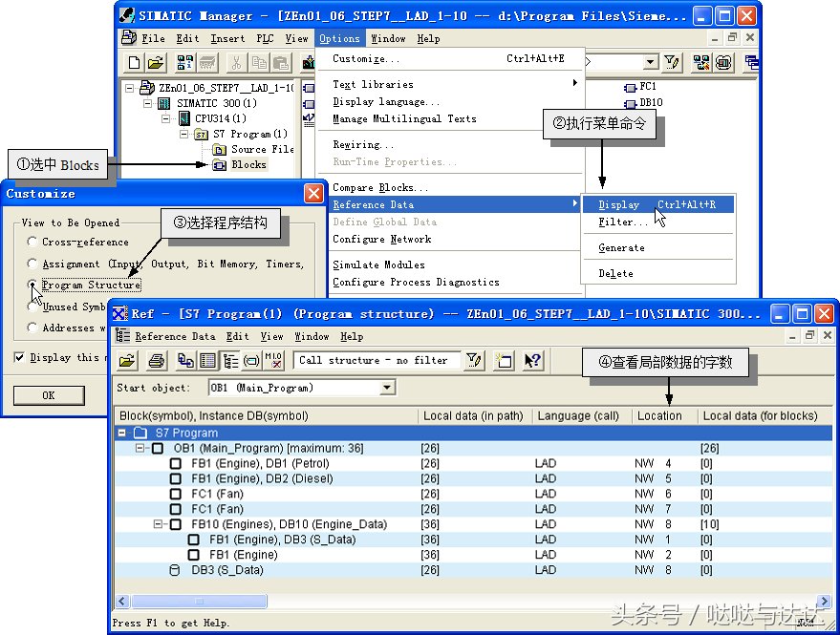
Task: Open Start object OB1 dropdown
Action: (x=387, y=388)
